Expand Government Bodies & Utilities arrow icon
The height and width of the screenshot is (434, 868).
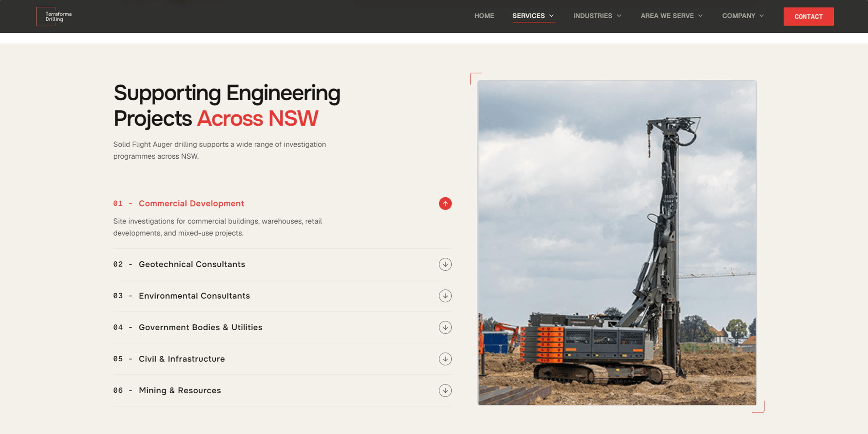pos(445,327)
